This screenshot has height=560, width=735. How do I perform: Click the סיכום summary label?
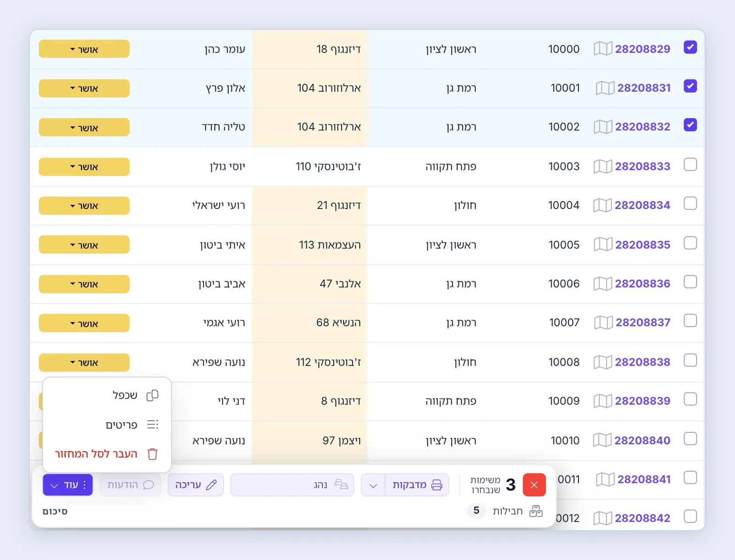click(x=55, y=511)
